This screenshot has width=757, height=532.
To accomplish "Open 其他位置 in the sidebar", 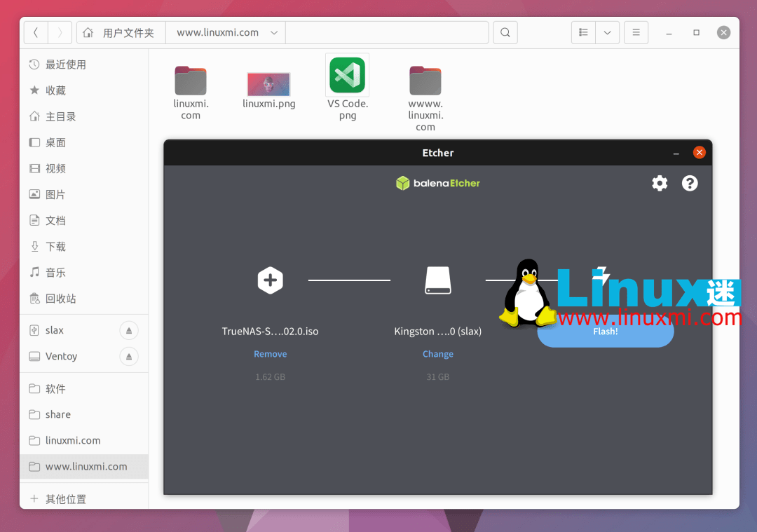I will coord(84,499).
